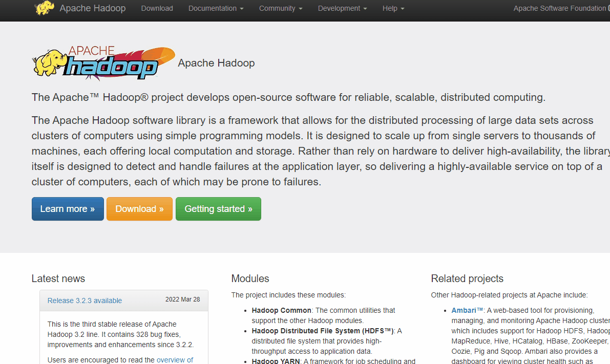Viewport: 610px width, 364px height.
Task: Click the 'third stable release' news paragraph
Action: pyautogui.click(x=120, y=334)
